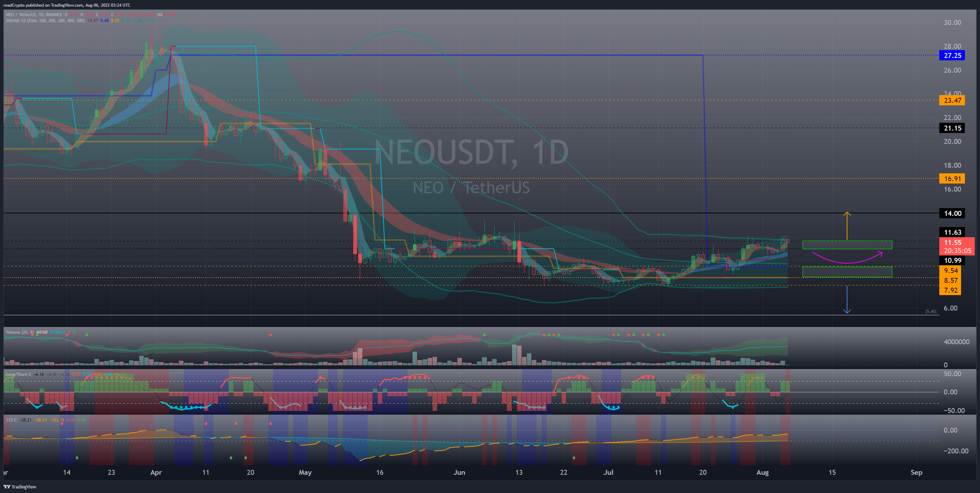Click the black 21.15 price label
Screen dimensions: 980x493
point(952,128)
